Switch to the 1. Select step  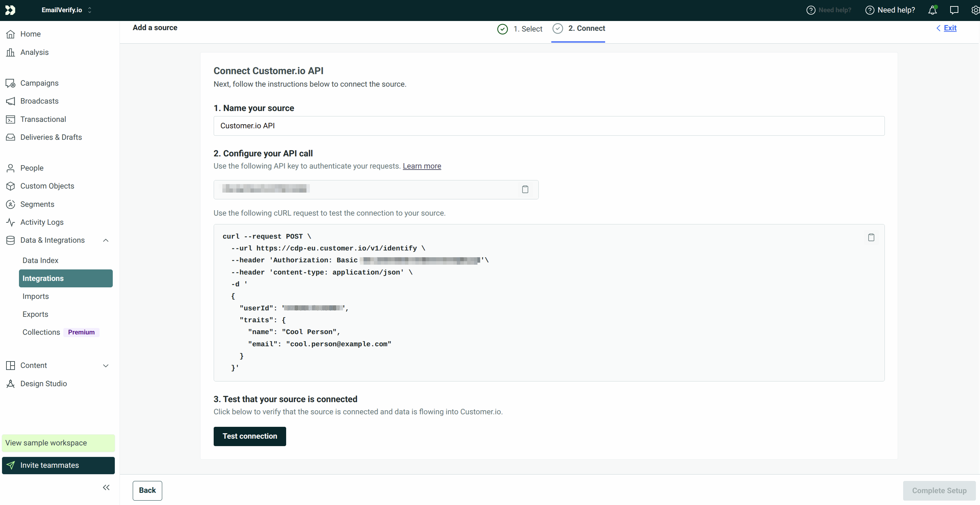pos(520,29)
